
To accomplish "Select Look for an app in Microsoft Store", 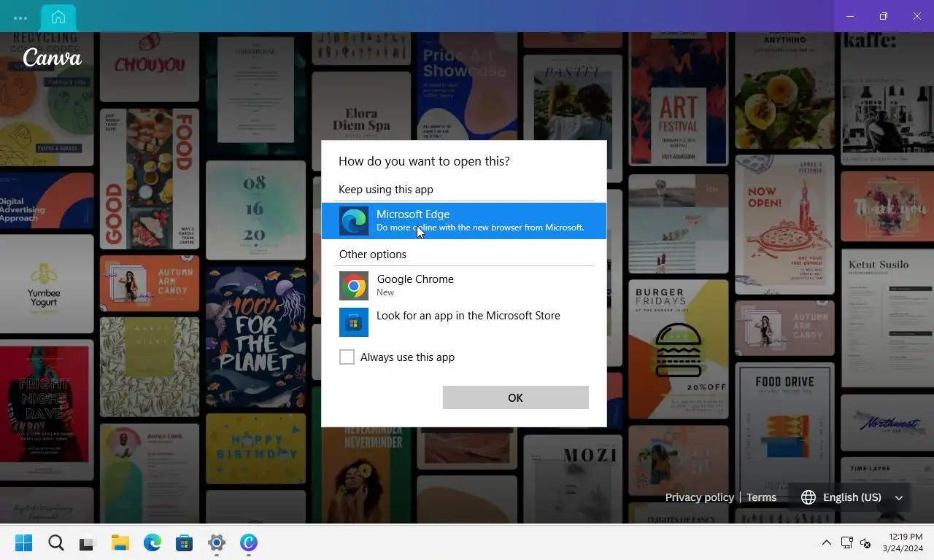I will [464, 322].
